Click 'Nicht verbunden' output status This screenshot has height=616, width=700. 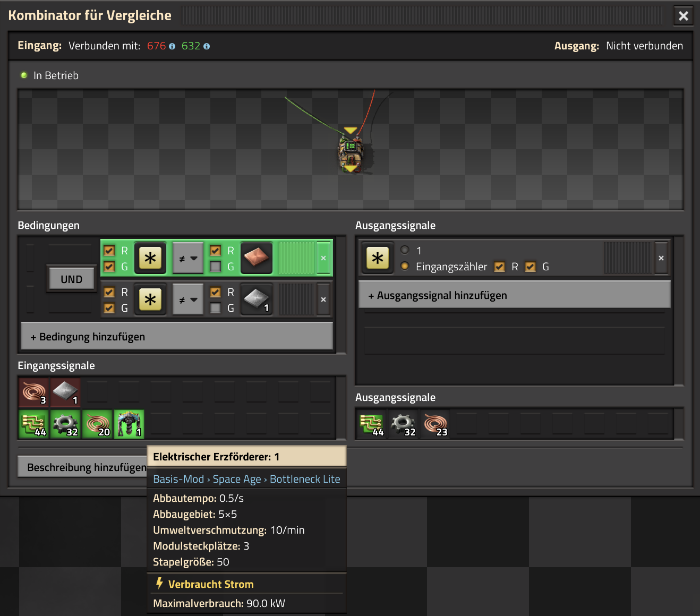(x=644, y=46)
